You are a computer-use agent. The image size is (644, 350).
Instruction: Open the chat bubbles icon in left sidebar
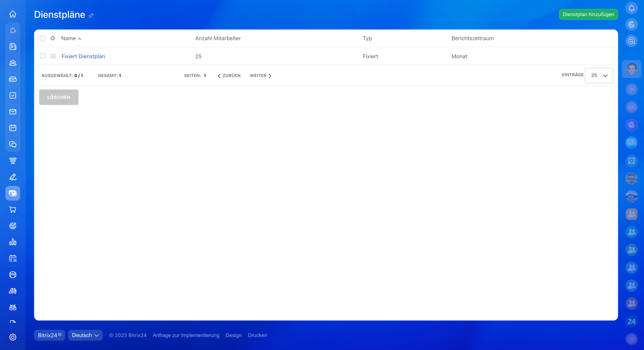pos(13,144)
